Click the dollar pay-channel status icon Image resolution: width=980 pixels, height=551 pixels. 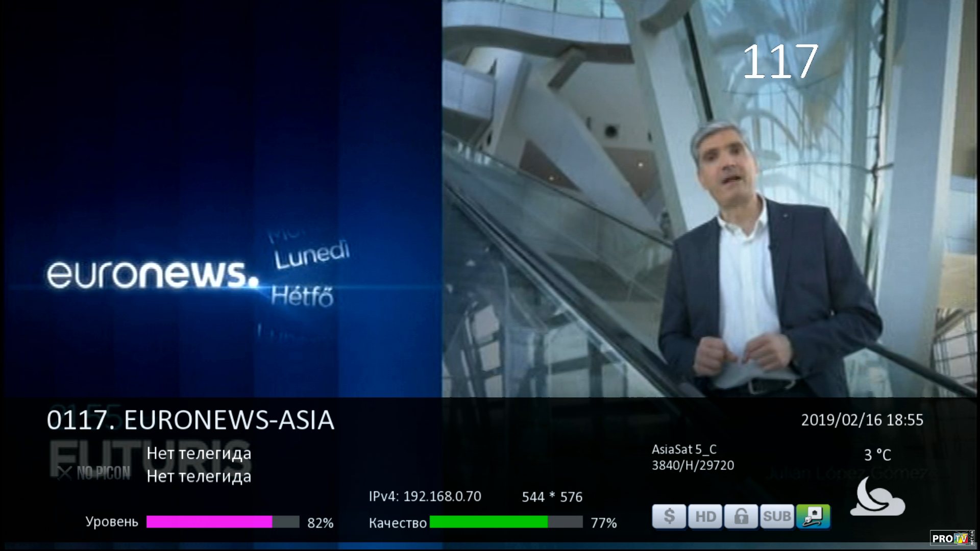click(669, 516)
